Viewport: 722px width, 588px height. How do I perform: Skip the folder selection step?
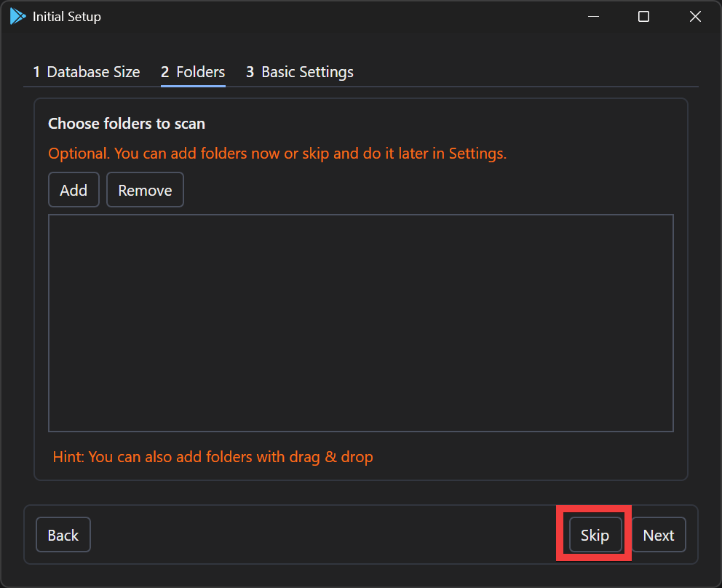[x=595, y=535]
